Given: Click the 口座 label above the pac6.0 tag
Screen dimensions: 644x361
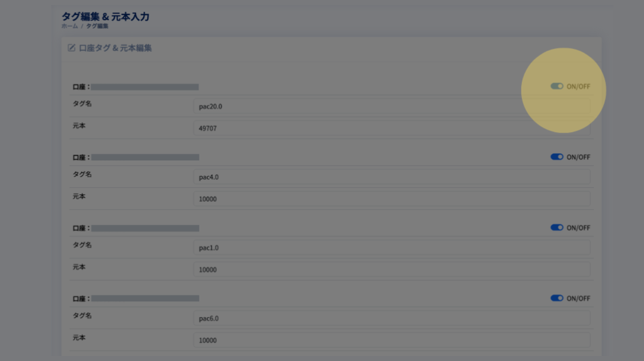Looking at the screenshot, I should [x=81, y=298].
